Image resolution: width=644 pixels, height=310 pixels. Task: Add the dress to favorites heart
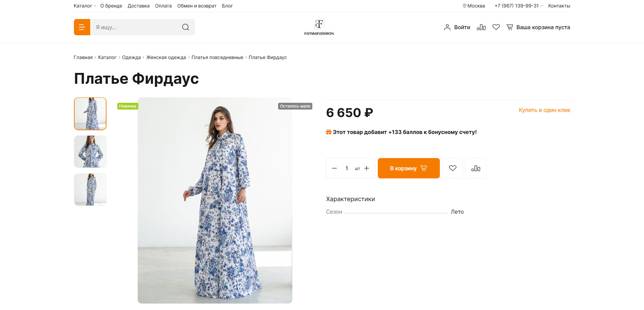click(x=452, y=168)
